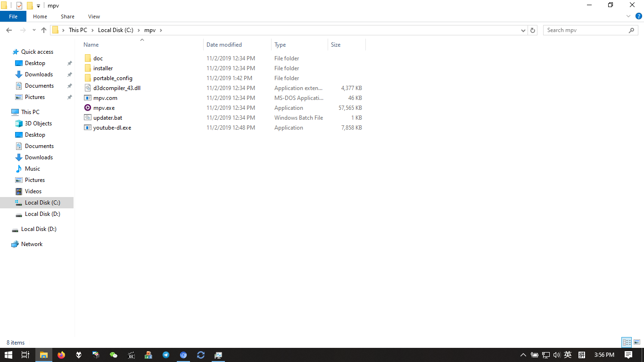Image resolution: width=644 pixels, height=362 pixels.
Task: Sort files by the Name column
Action: (142, 45)
